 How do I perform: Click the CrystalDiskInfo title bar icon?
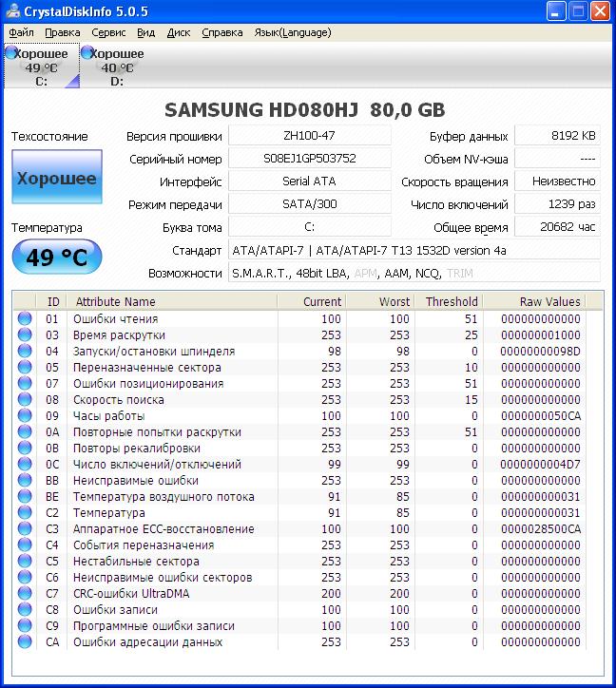tap(12, 10)
